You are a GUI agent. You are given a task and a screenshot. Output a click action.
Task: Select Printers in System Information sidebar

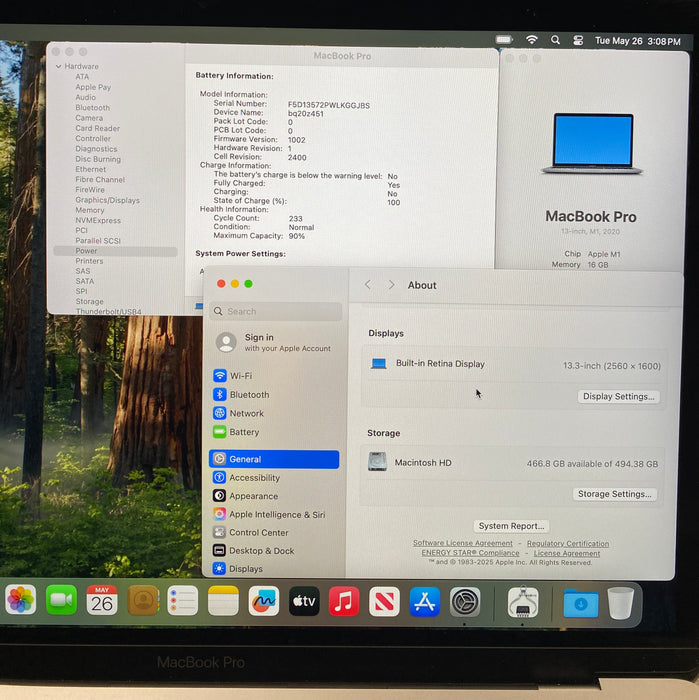pos(89,261)
